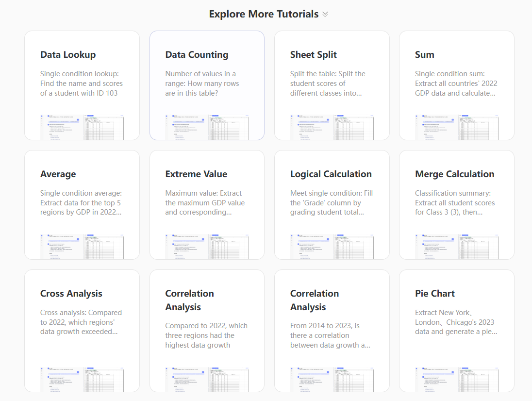Image resolution: width=532 pixels, height=401 pixels.
Task: Open the Data Counting tutorial card
Action: pos(207,85)
